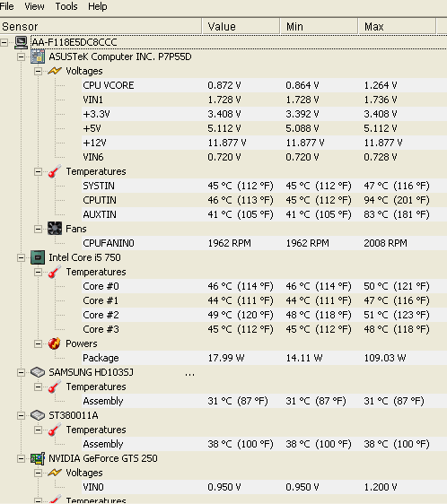Click the motherboard Voltages lightning icon
This screenshot has height=504, width=447.
[55, 71]
